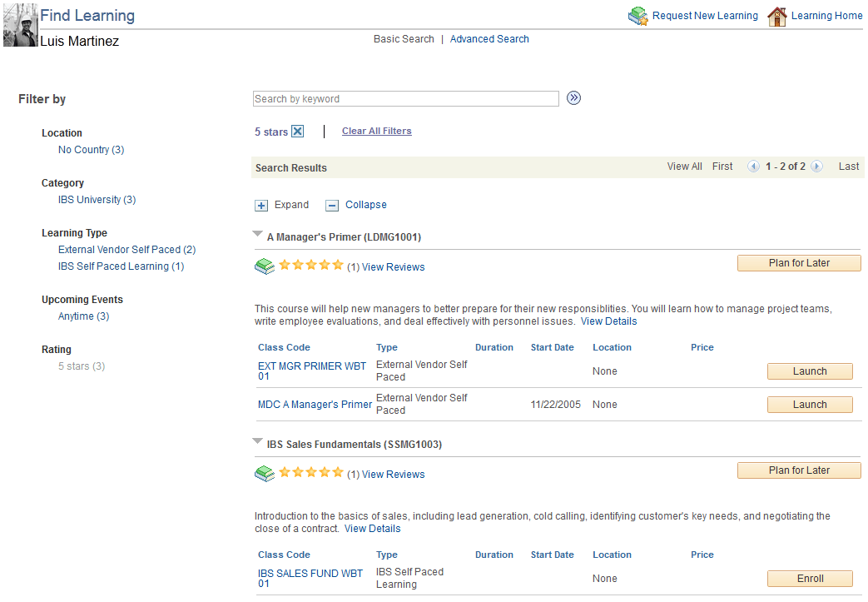
Task: Switch to Basic Search
Action: coord(404,38)
